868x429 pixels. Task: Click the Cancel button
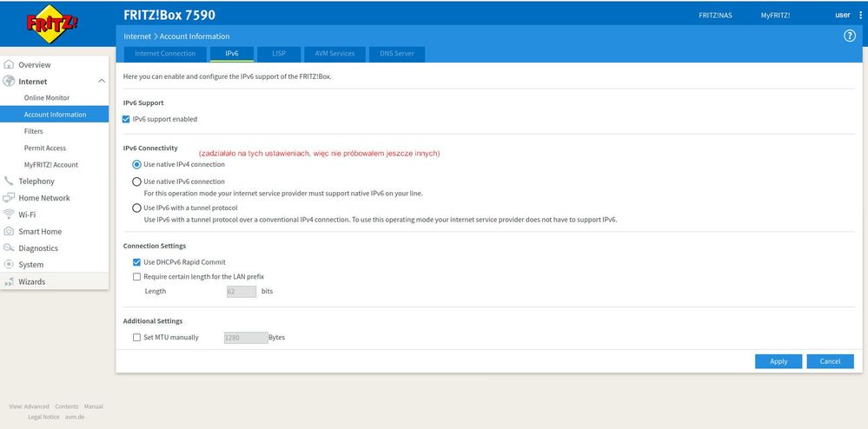point(830,361)
